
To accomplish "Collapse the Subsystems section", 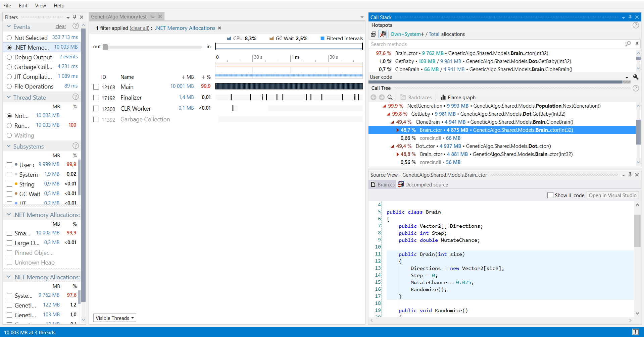I will click(9, 146).
